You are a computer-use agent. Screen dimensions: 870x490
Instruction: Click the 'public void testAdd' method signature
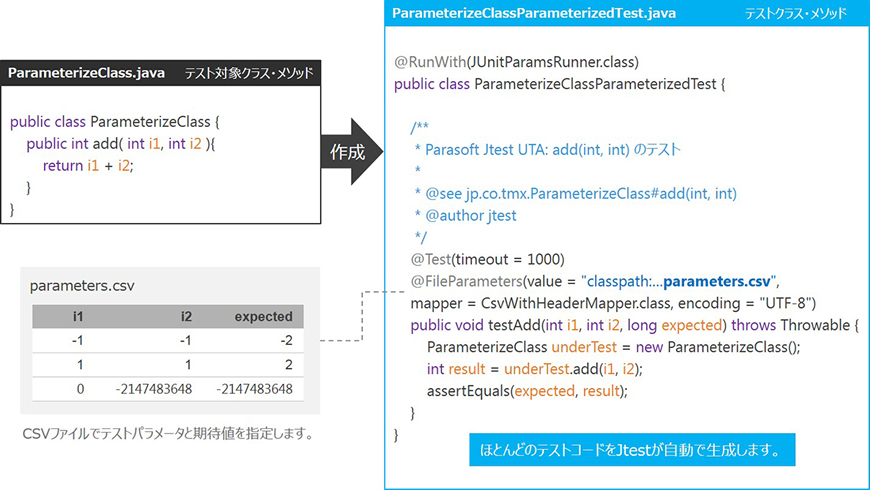(x=635, y=325)
